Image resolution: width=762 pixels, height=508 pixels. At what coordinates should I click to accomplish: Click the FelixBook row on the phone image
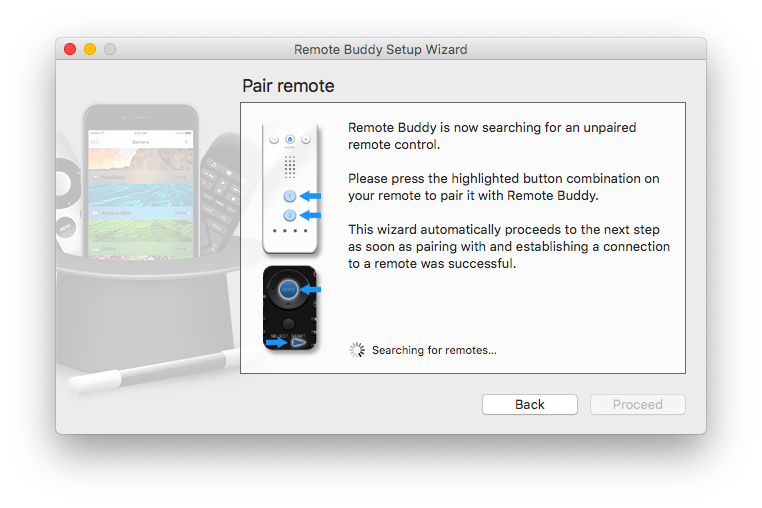[x=141, y=177]
